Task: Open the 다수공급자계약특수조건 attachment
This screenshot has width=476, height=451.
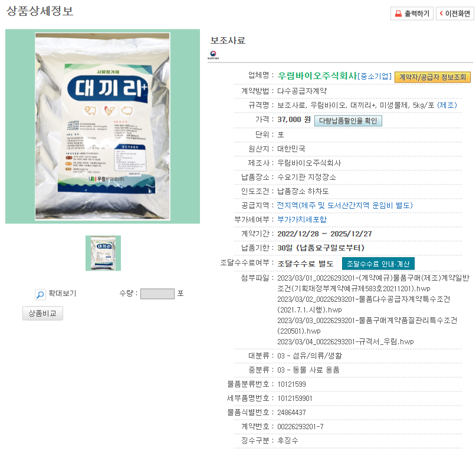Action: point(364,304)
